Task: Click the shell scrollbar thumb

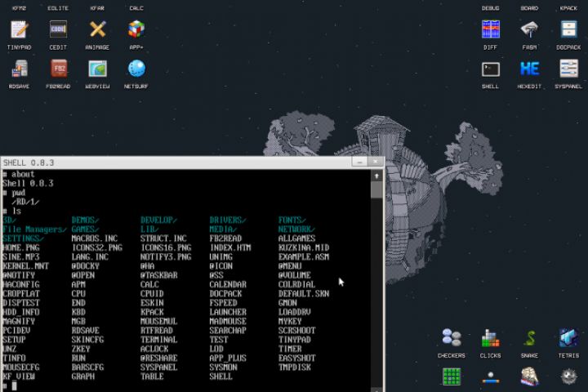Action: pos(376,190)
